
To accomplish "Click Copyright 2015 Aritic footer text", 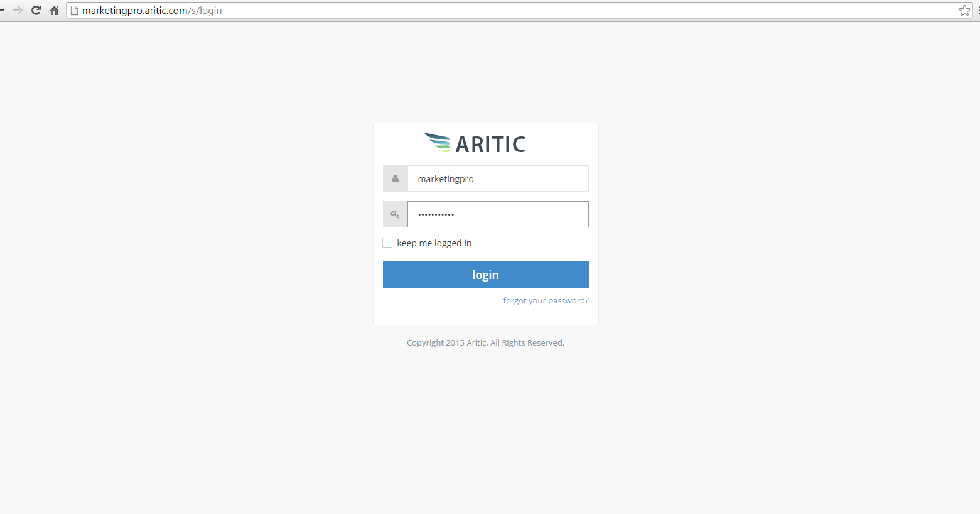I will pyautogui.click(x=485, y=343).
